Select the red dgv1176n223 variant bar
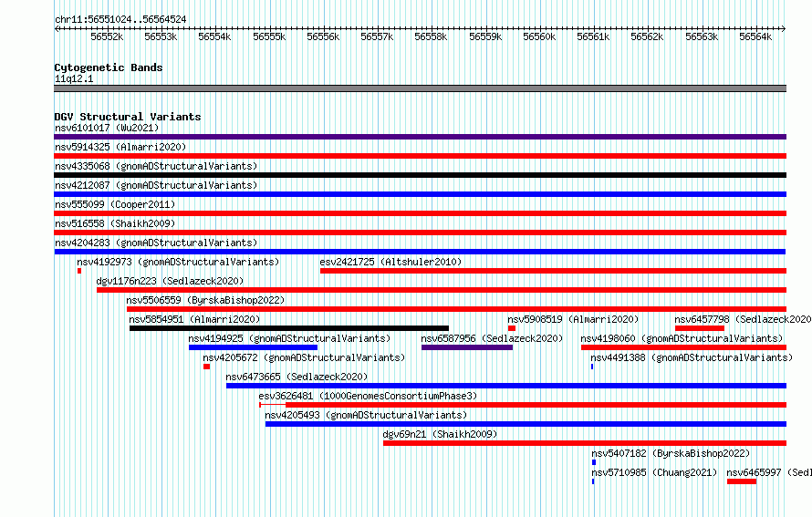This screenshot has width=812, height=517. (x=442, y=290)
